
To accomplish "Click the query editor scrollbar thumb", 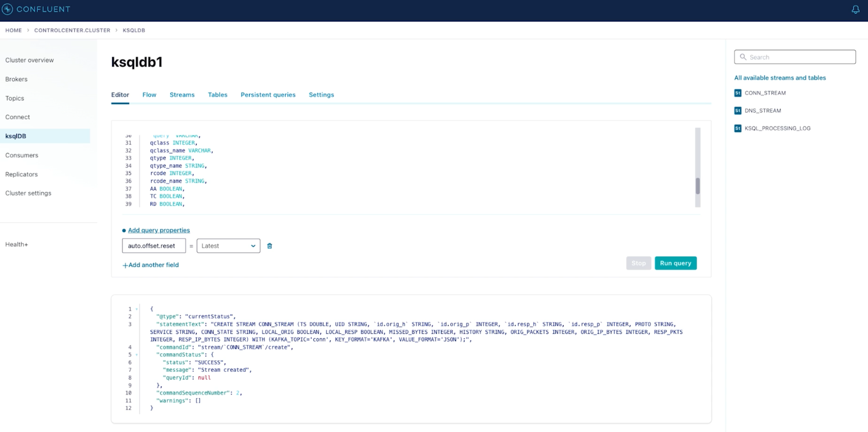I will point(698,186).
